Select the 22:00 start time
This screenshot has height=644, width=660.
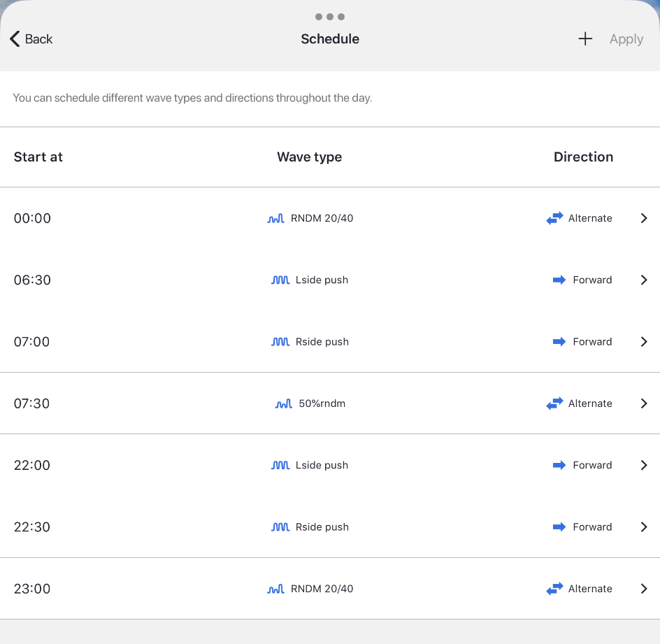[32, 466]
